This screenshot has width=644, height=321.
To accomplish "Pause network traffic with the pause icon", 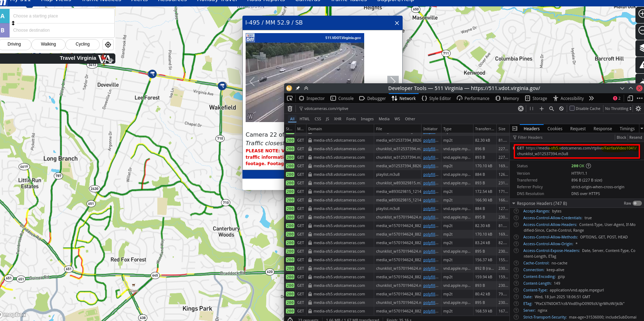I will tap(531, 109).
